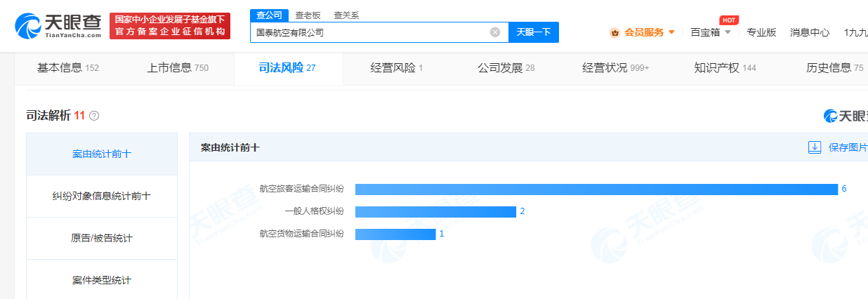Click the 一般人格权纠纷 label
The height and width of the screenshot is (299, 868).
pos(314,212)
